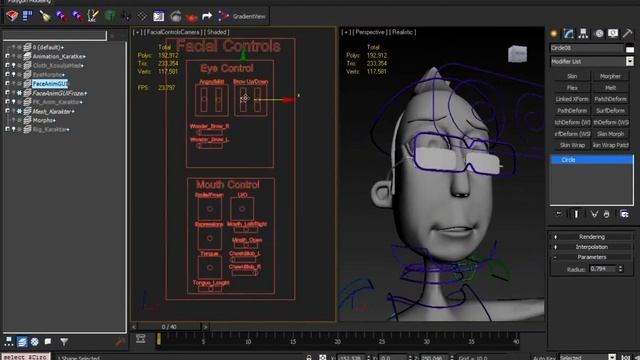This screenshot has width=640, height=360.
Task: Collapse the Parameters rollout
Action: point(591,257)
